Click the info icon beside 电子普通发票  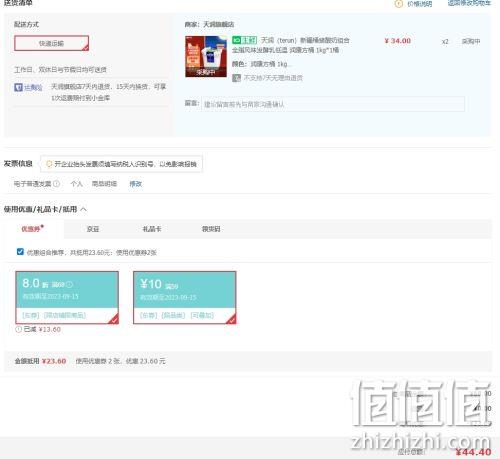point(57,184)
